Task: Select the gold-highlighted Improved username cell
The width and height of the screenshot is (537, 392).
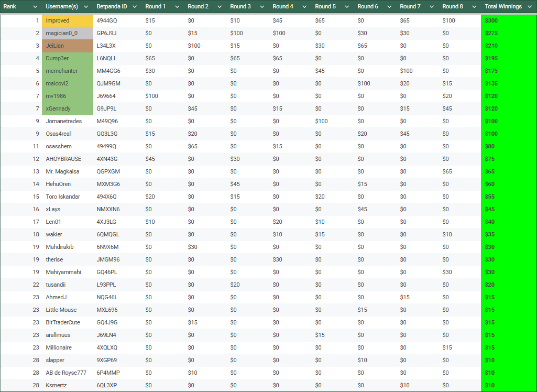Action: click(x=68, y=20)
